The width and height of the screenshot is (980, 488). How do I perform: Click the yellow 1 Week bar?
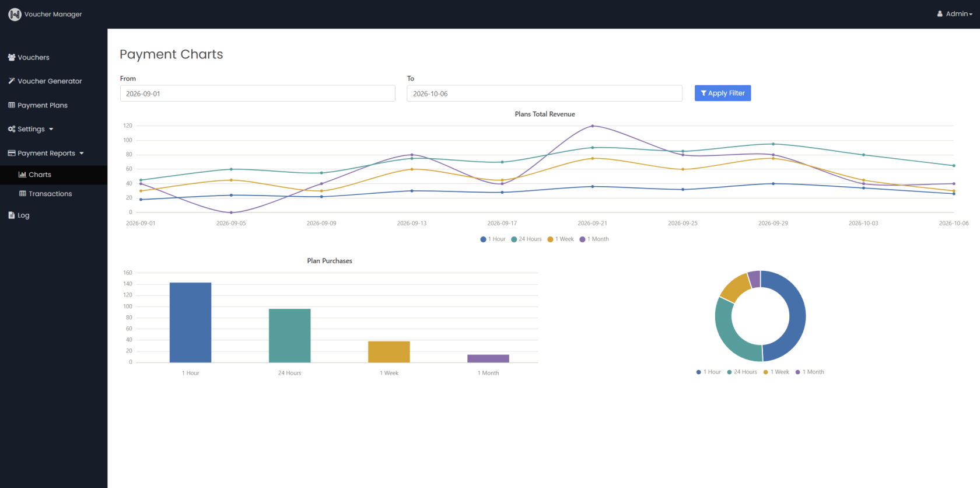click(389, 352)
